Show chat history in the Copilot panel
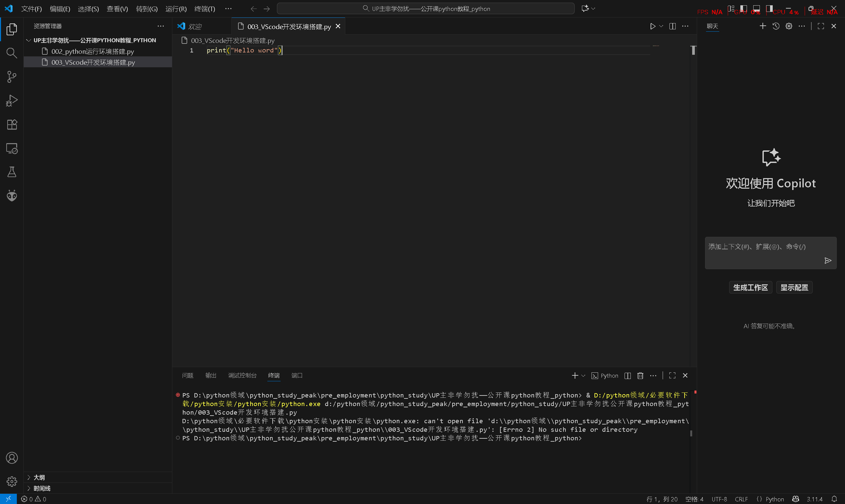The height and width of the screenshot is (504, 845). click(x=776, y=26)
